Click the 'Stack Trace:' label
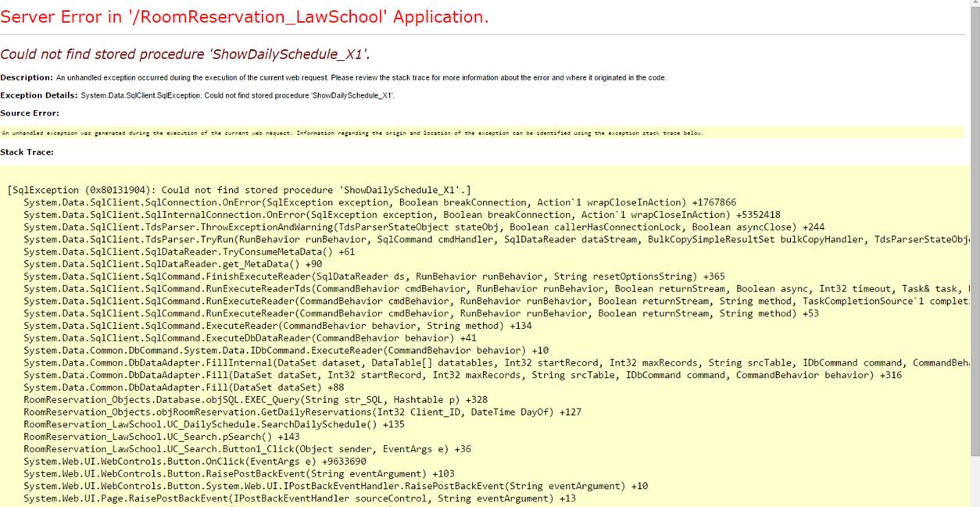Screen dimensions: 980x507 tap(27, 152)
